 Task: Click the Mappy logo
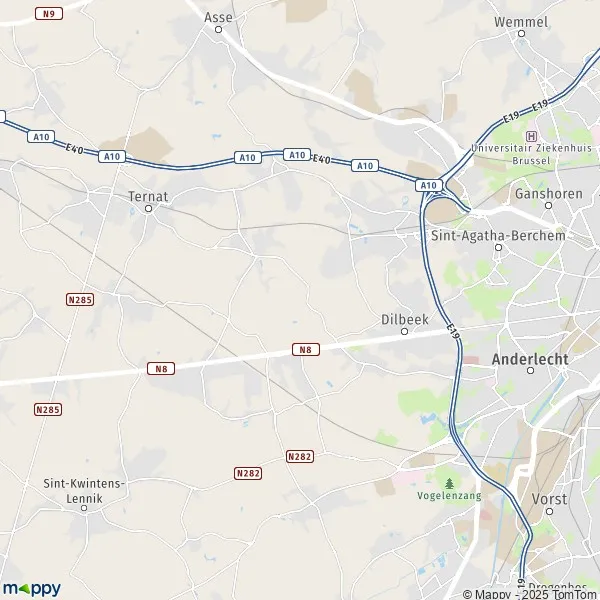coord(32,589)
